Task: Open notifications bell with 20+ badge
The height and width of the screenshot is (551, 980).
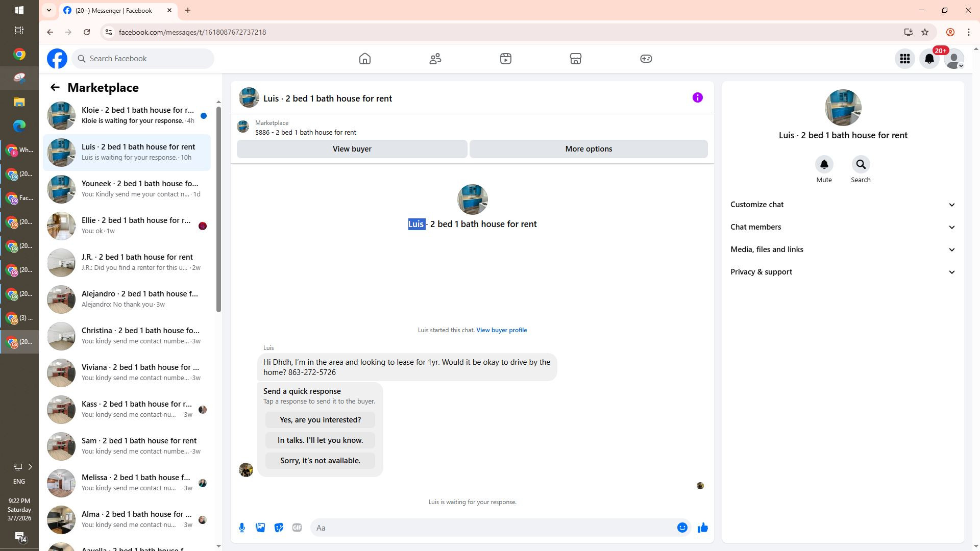Action: click(x=929, y=59)
